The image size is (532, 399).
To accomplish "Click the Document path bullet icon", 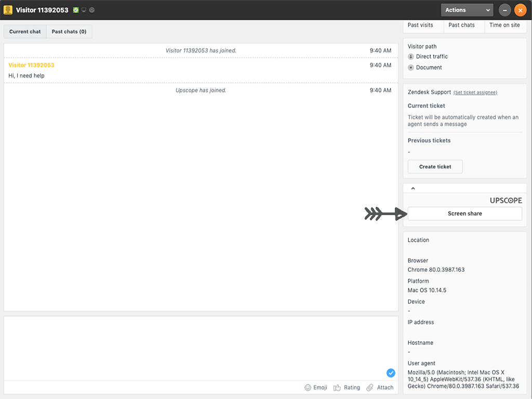I will tap(411, 68).
